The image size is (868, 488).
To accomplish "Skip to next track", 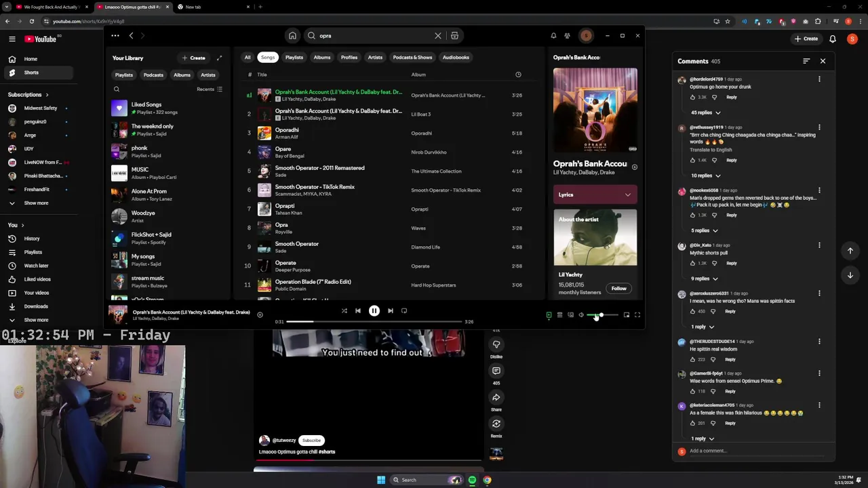I will (390, 311).
